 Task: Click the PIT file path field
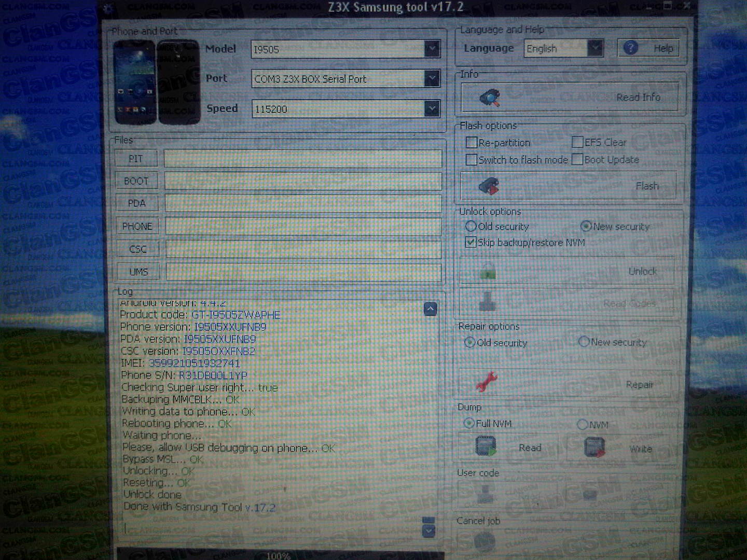303,159
